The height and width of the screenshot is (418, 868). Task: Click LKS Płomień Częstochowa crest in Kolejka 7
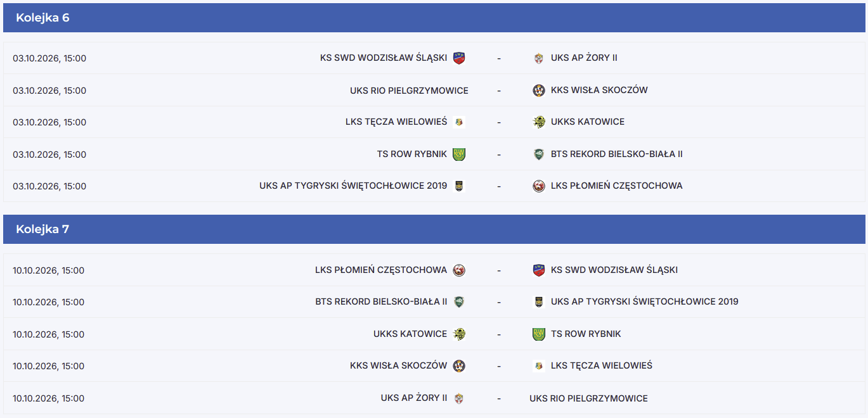click(459, 270)
